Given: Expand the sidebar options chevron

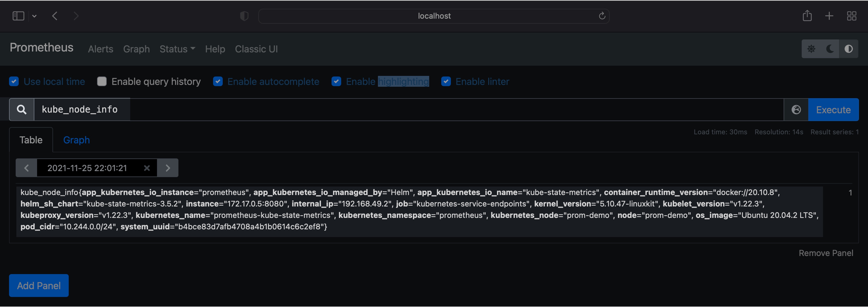Looking at the screenshot, I should pyautogui.click(x=34, y=16).
